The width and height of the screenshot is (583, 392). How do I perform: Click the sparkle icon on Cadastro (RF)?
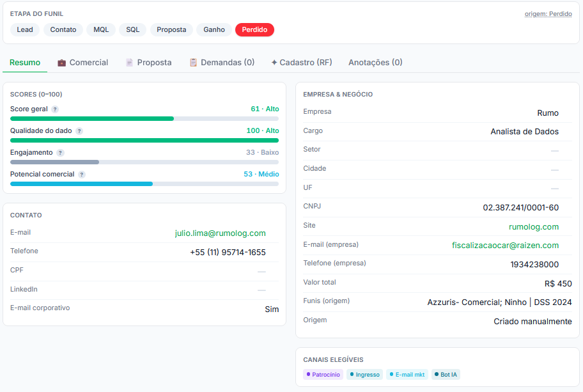click(x=274, y=63)
